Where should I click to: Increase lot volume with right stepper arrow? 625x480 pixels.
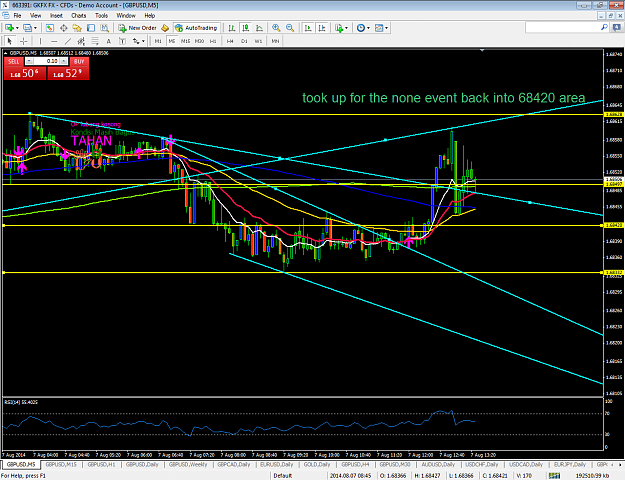point(64,61)
